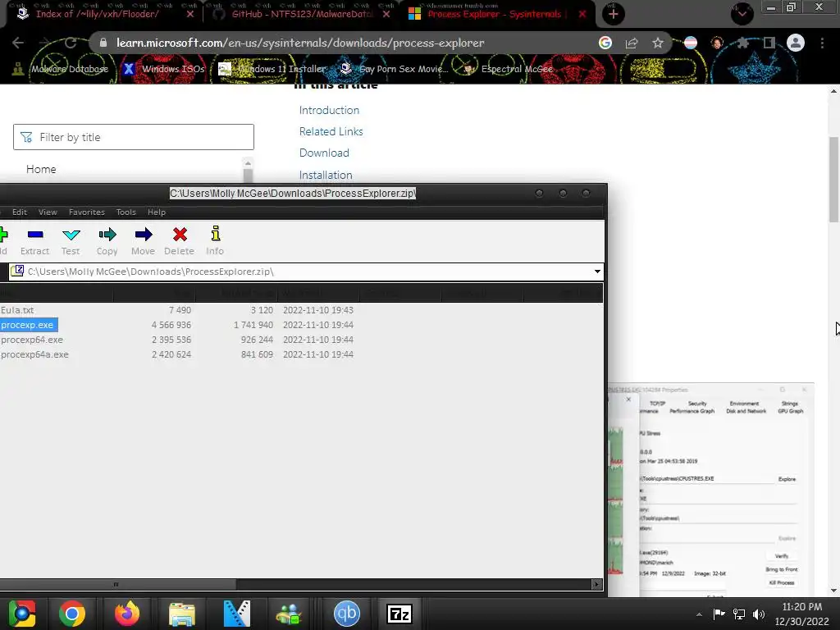
Task: Show hidden system tray icons
Action: (x=699, y=614)
